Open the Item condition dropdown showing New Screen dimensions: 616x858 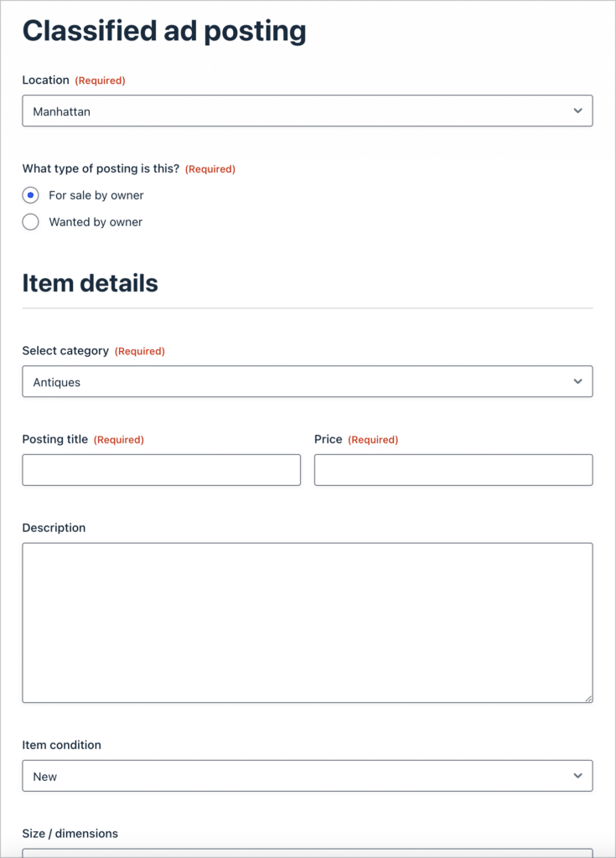click(308, 775)
